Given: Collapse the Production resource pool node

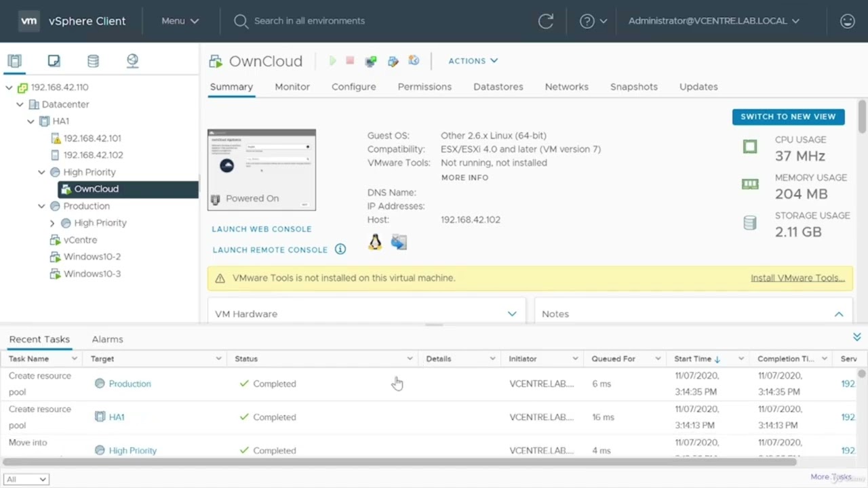Looking at the screenshot, I should pyautogui.click(x=41, y=206).
